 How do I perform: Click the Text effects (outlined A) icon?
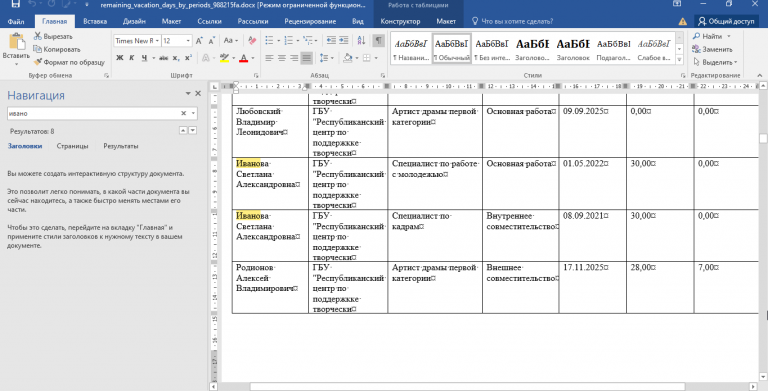(x=206, y=58)
